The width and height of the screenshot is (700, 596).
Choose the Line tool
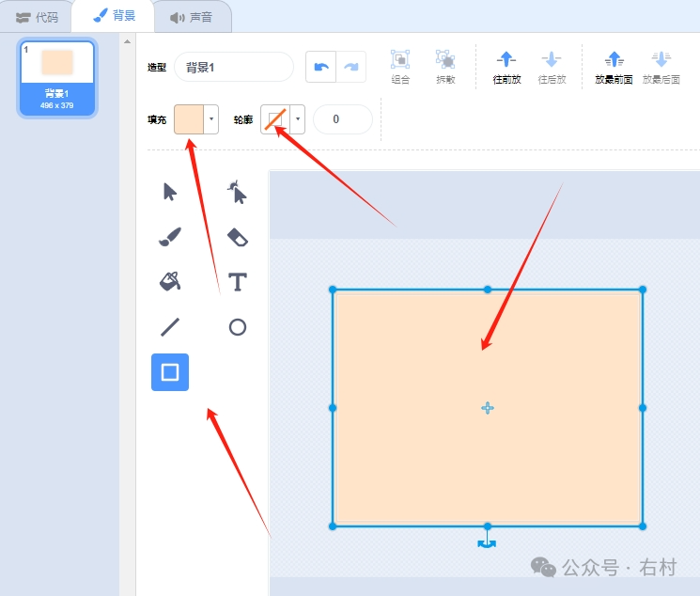(170, 327)
